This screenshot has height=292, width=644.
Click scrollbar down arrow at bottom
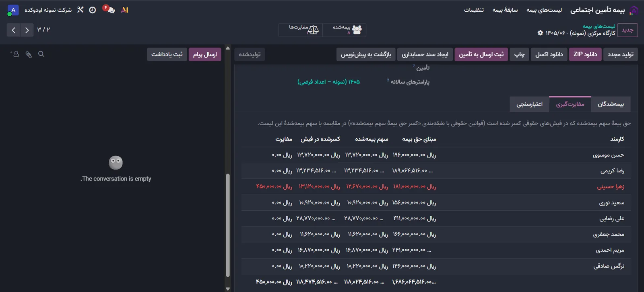[228, 288]
